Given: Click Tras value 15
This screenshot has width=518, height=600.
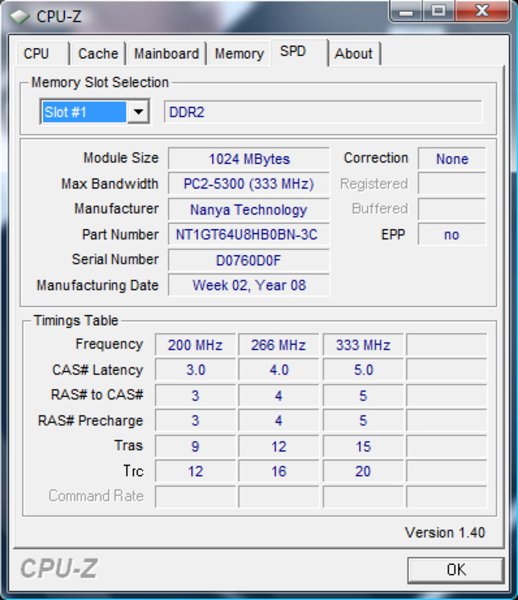Looking at the screenshot, I should pos(363,446).
